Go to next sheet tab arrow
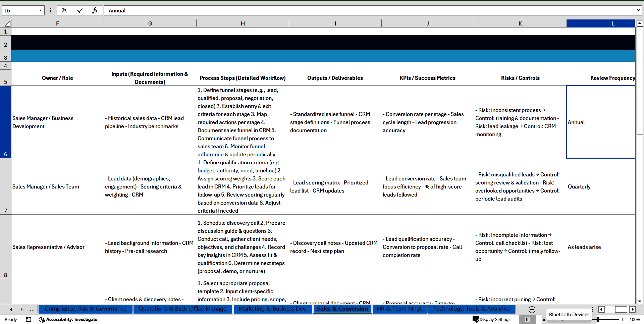This screenshot has height=324, width=644. point(21,309)
